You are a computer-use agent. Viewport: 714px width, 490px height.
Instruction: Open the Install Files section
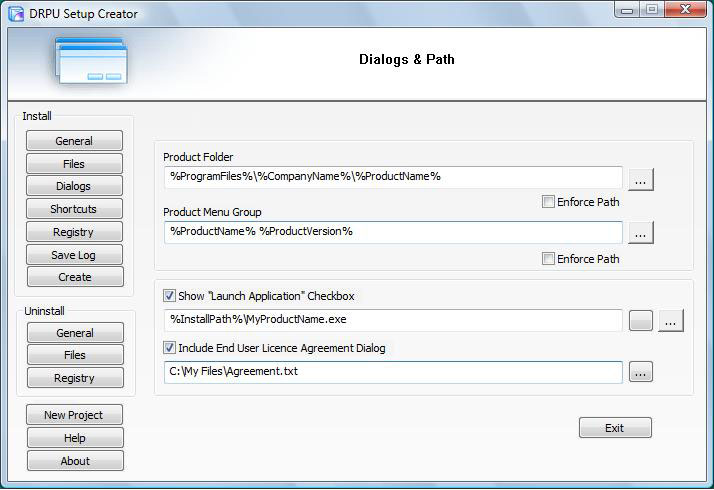click(74, 163)
